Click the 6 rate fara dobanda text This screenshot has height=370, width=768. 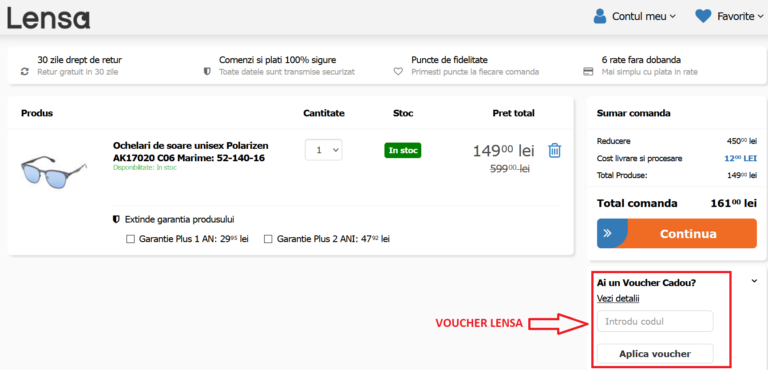[641, 60]
